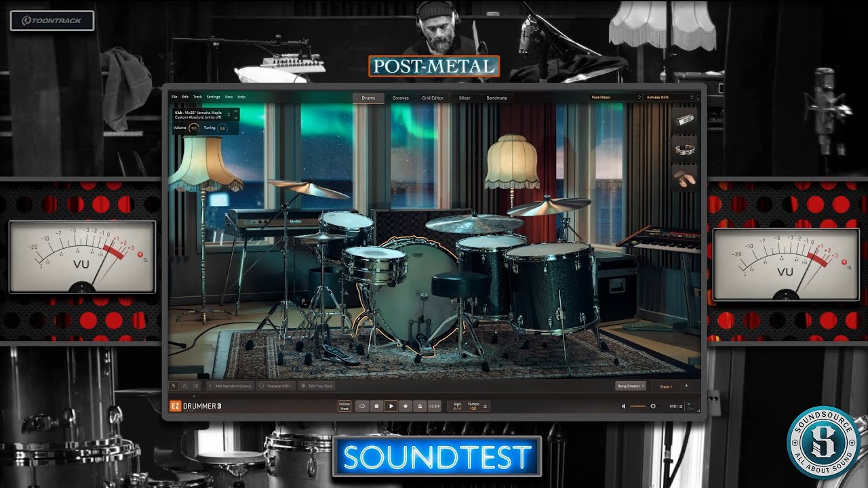
Task: Open the Bandmate tab
Action: (x=496, y=98)
